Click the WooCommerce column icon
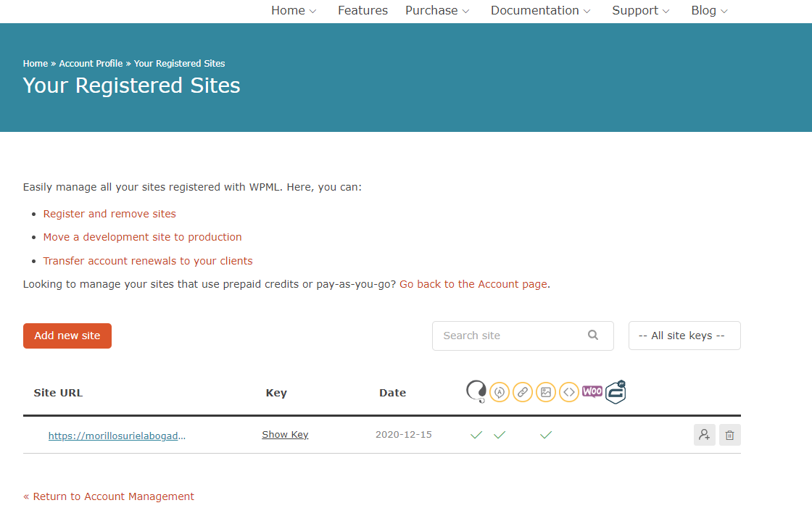Image resolution: width=812 pixels, height=516 pixels. 592,391
